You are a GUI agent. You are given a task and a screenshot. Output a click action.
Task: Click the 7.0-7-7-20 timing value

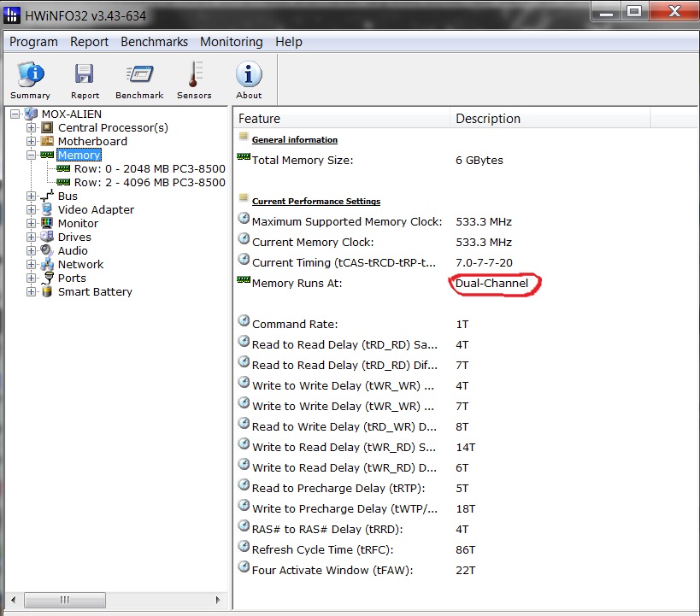click(x=484, y=262)
